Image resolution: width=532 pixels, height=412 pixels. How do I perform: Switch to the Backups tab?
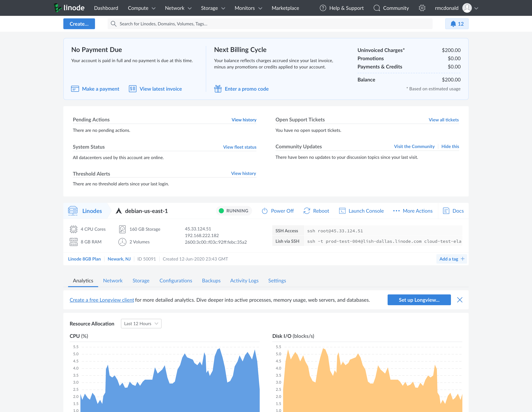pos(211,281)
